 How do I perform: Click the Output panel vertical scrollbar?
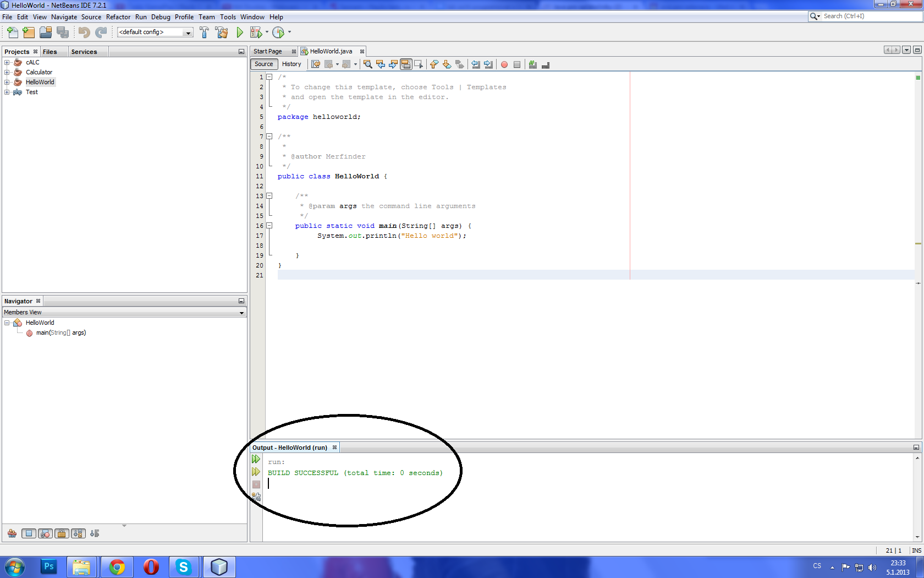tap(917, 497)
